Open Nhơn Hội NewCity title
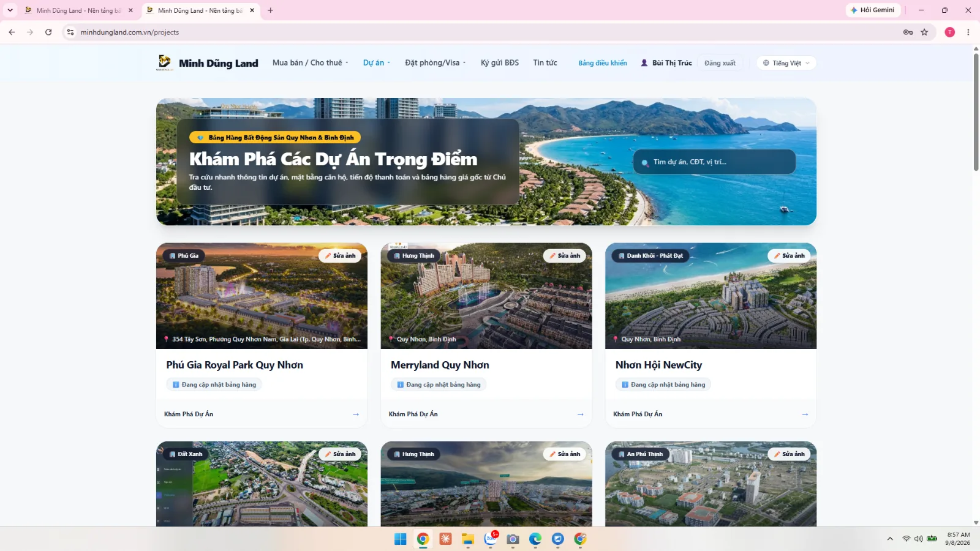 click(658, 365)
